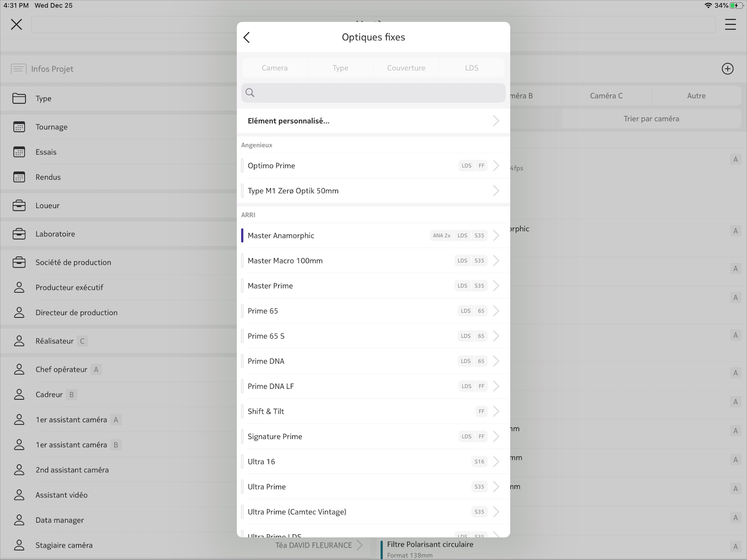The image size is (747, 560).
Task: Open the Ultra Prime row
Action: (x=373, y=487)
